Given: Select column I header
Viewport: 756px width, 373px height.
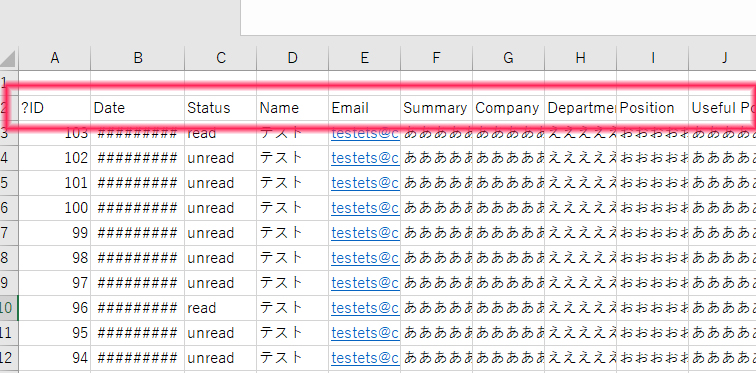Looking at the screenshot, I should [652, 58].
